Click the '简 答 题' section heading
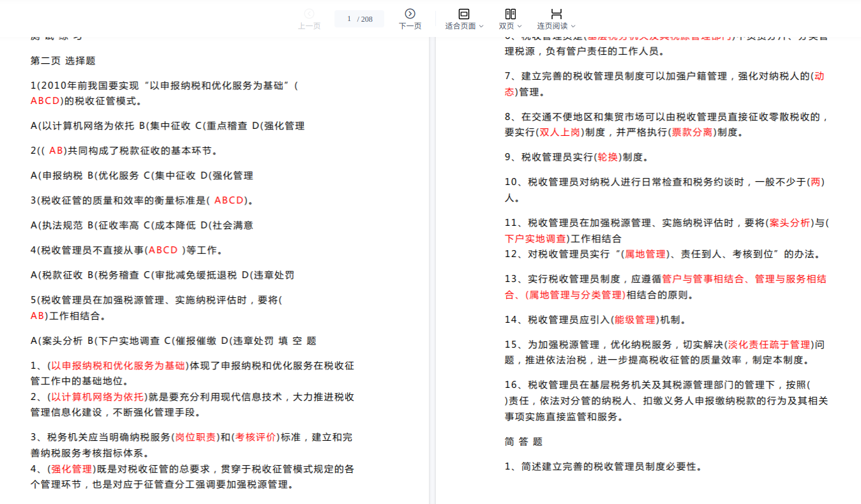Image resolution: width=861 pixels, height=504 pixels. [523, 441]
